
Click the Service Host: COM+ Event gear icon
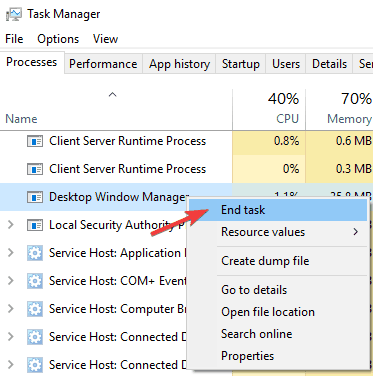pos(35,281)
